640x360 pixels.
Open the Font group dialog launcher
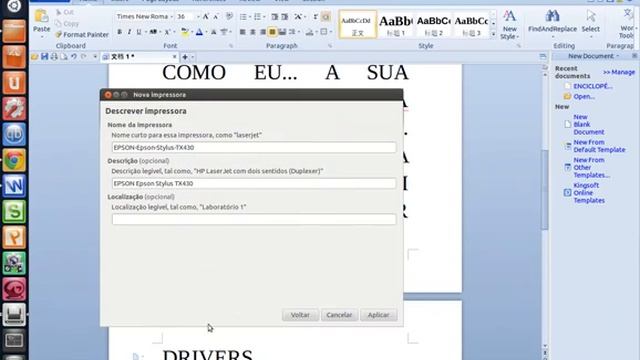click(231, 46)
